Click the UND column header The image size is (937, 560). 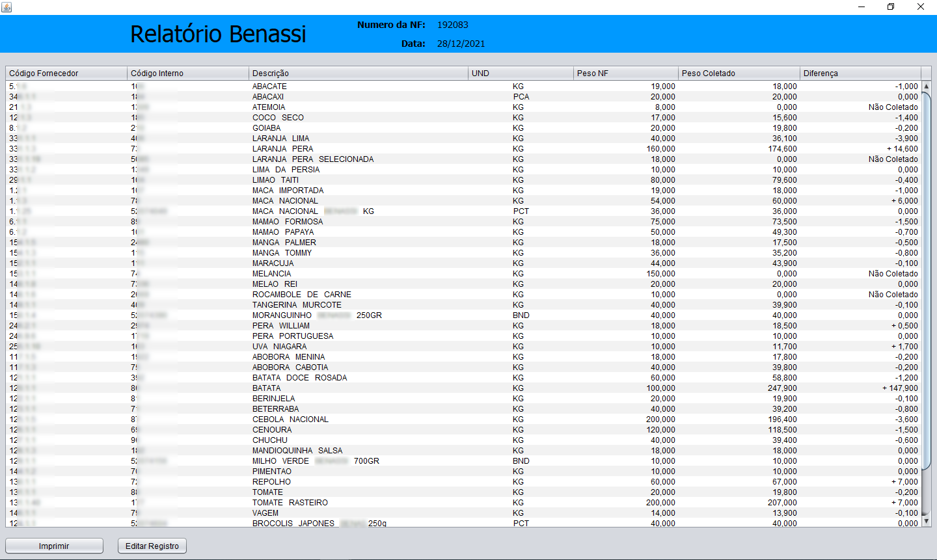521,73
